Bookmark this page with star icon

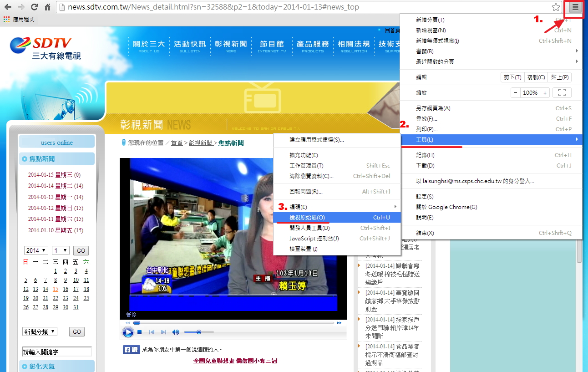coord(556,7)
